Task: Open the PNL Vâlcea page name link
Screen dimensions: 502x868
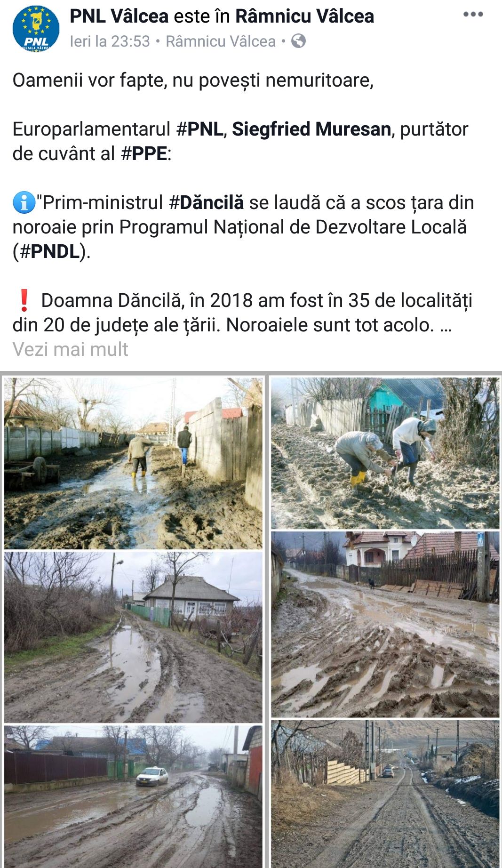Action: tap(119, 16)
